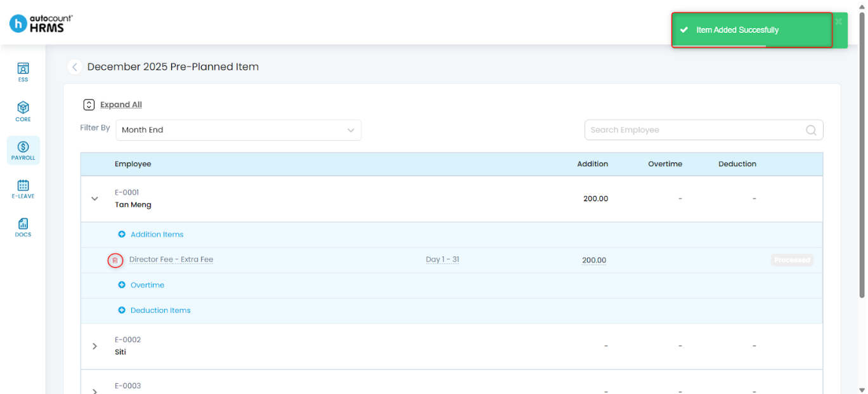Add new Addition Items entry
The width and height of the screenshot is (868, 394).
point(157,234)
